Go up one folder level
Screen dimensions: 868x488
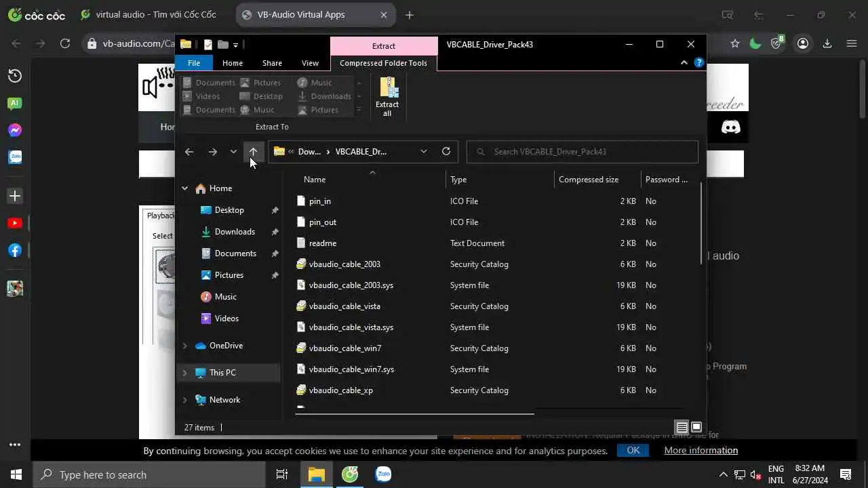point(253,152)
